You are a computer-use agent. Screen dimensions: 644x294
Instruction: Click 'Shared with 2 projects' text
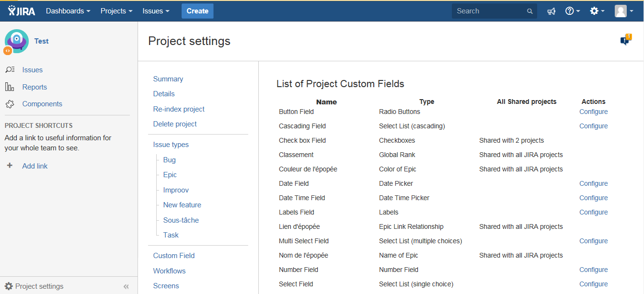(x=511, y=140)
